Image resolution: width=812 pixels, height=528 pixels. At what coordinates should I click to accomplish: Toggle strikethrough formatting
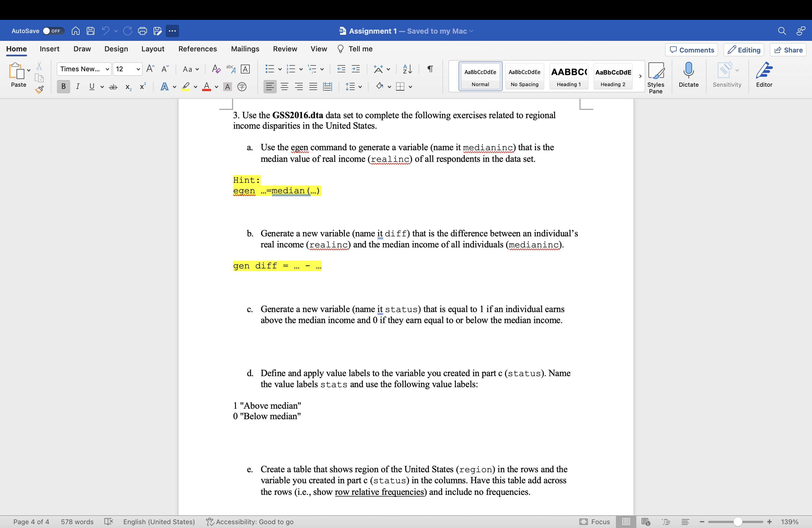coord(113,87)
